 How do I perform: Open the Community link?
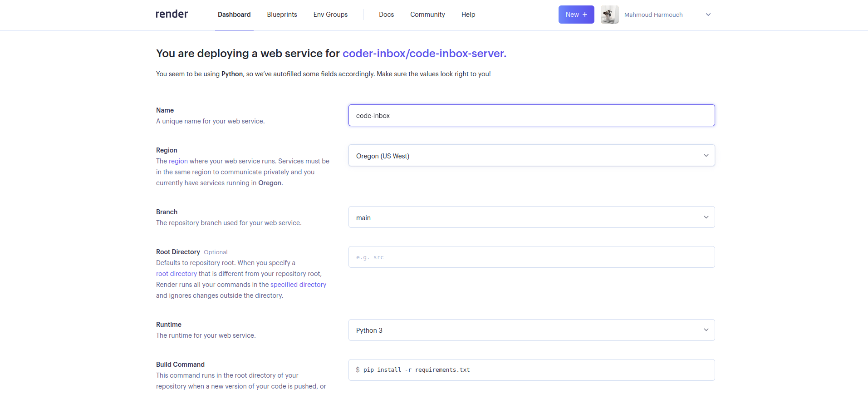tap(427, 15)
